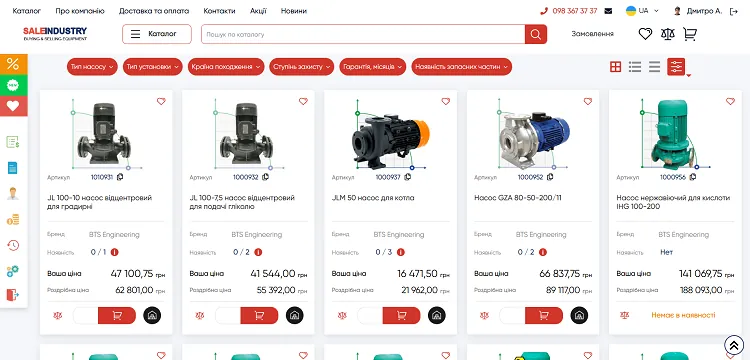Switch to detailed list view

(635, 67)
